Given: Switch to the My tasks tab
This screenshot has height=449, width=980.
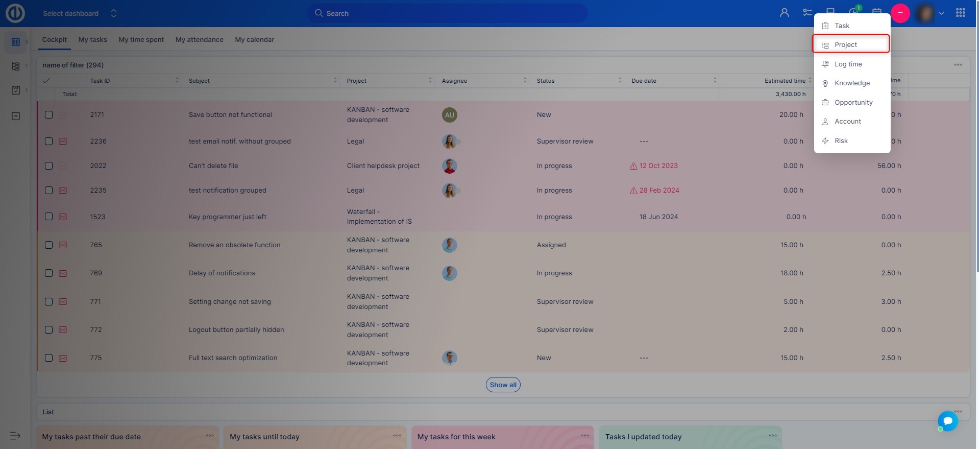Looking at the screenshot, I should point(92,40).
